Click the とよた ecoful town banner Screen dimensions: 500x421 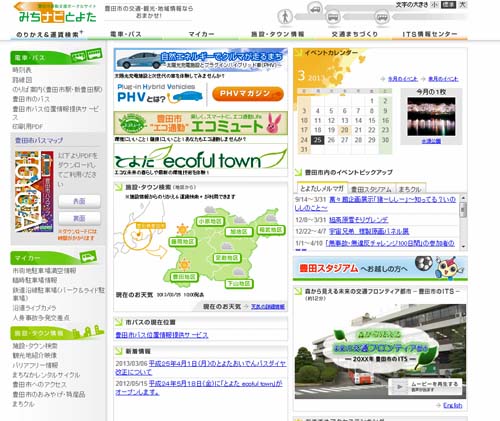[x=201, y=157]
